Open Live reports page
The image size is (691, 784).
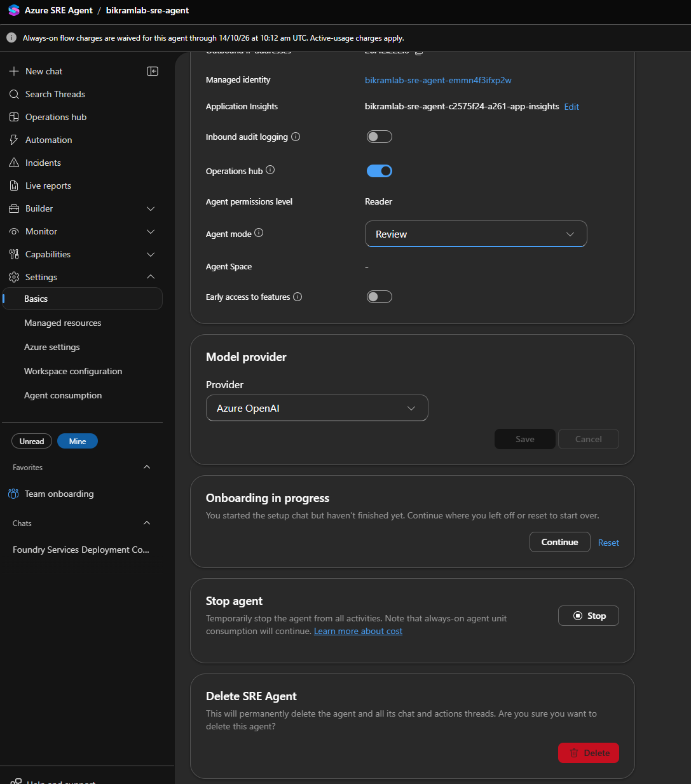pyautogui.click(x=48, y=186)
